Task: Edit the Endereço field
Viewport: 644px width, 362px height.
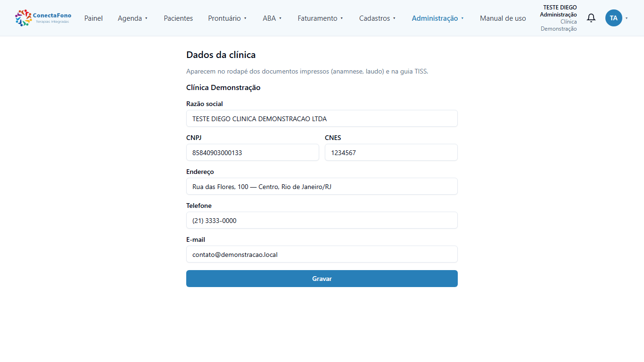Action: pos(322,186)
